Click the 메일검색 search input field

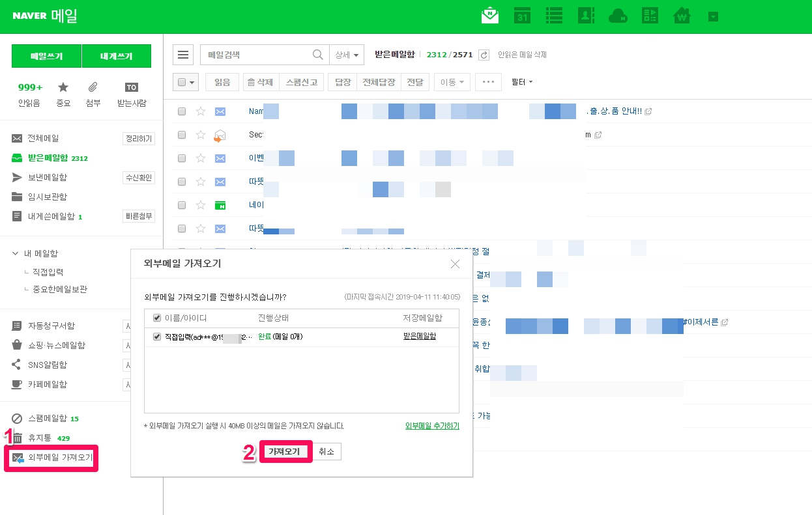[x=257, y=55]
